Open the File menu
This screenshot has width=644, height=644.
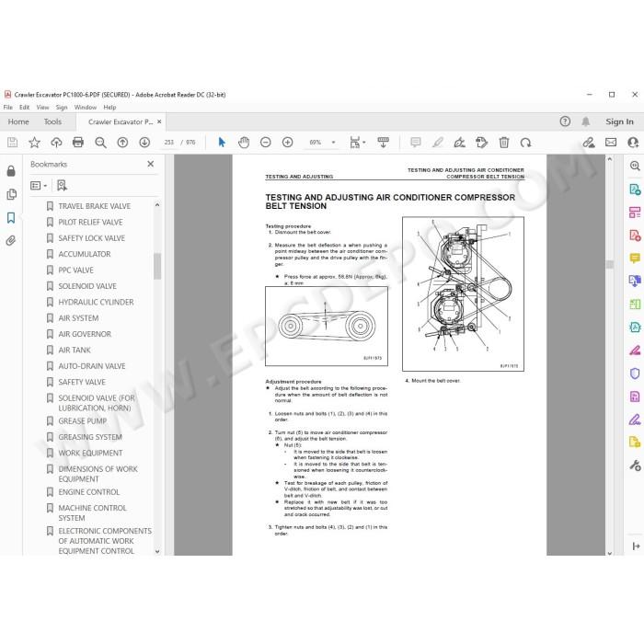pos(7,108)
